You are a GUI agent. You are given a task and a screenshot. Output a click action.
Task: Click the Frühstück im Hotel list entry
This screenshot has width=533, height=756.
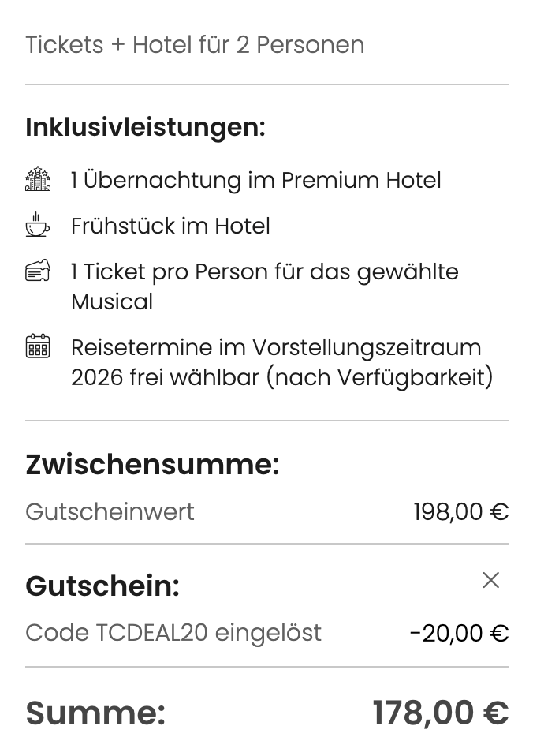point(170,226)
